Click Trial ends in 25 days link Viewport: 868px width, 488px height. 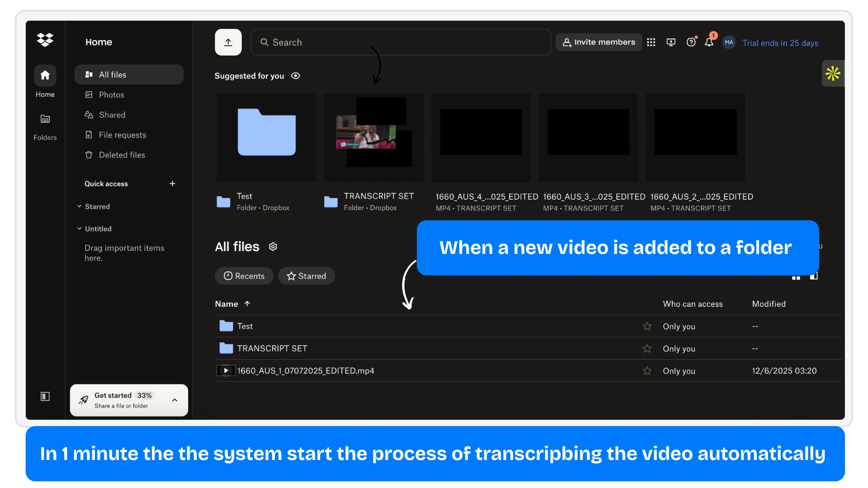(780, 43)
